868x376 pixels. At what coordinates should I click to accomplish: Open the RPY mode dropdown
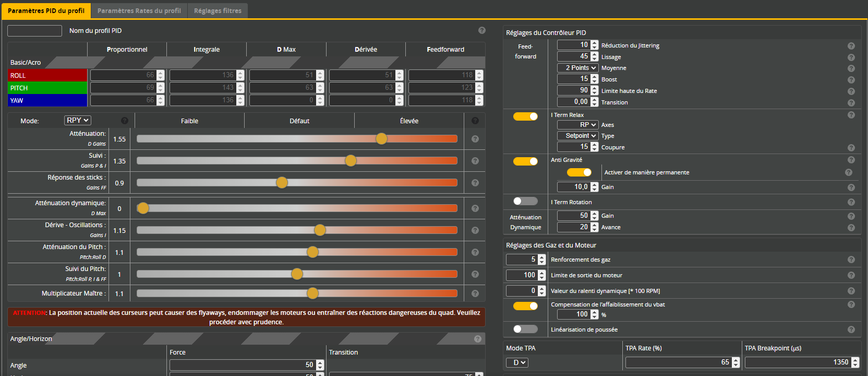click(x=78, y=121)
